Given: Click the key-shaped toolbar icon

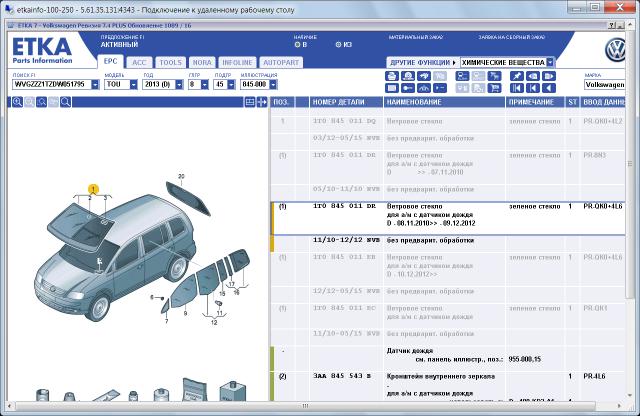Looking at the screenshot, I should pos(408,88).
